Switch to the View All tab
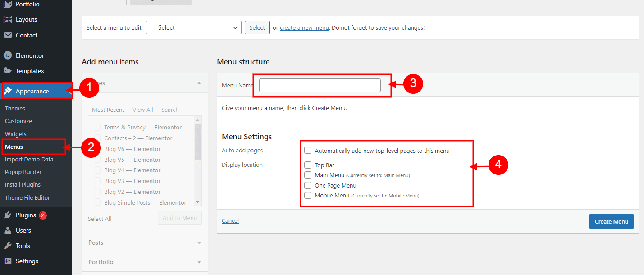 coord(142,110)
